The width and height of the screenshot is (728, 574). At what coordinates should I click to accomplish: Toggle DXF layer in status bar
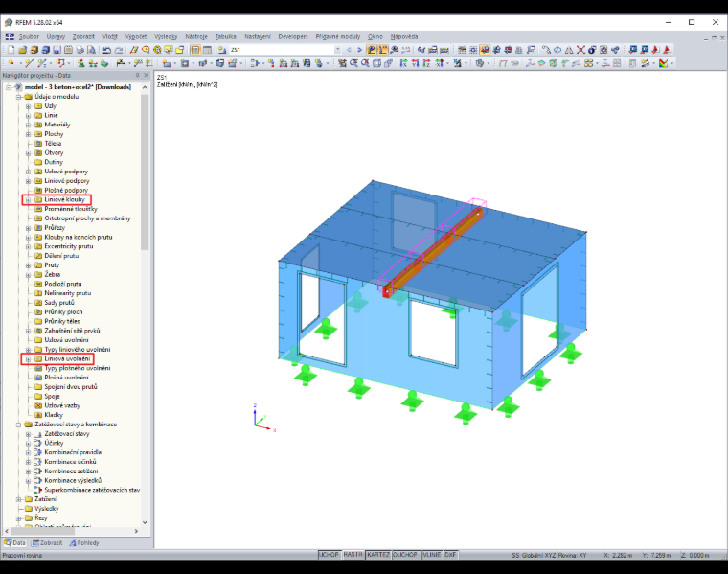(x=450, y=555)
